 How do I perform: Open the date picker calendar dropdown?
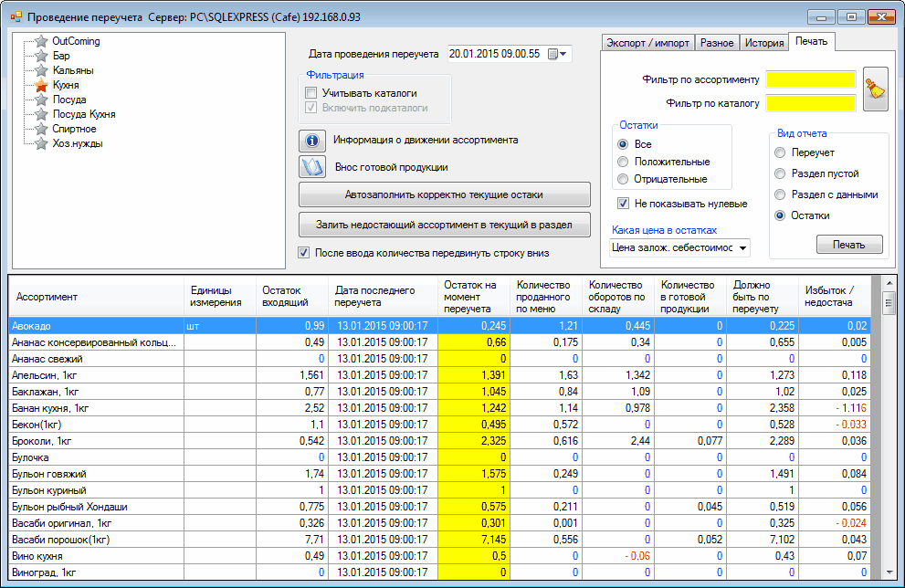[557, 54]
